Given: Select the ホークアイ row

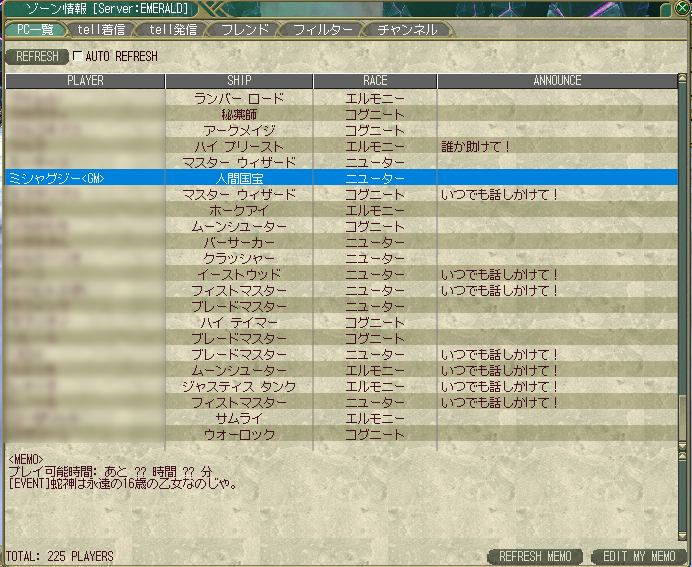Looking at the screenshot, I should click(x=342, y=210).
